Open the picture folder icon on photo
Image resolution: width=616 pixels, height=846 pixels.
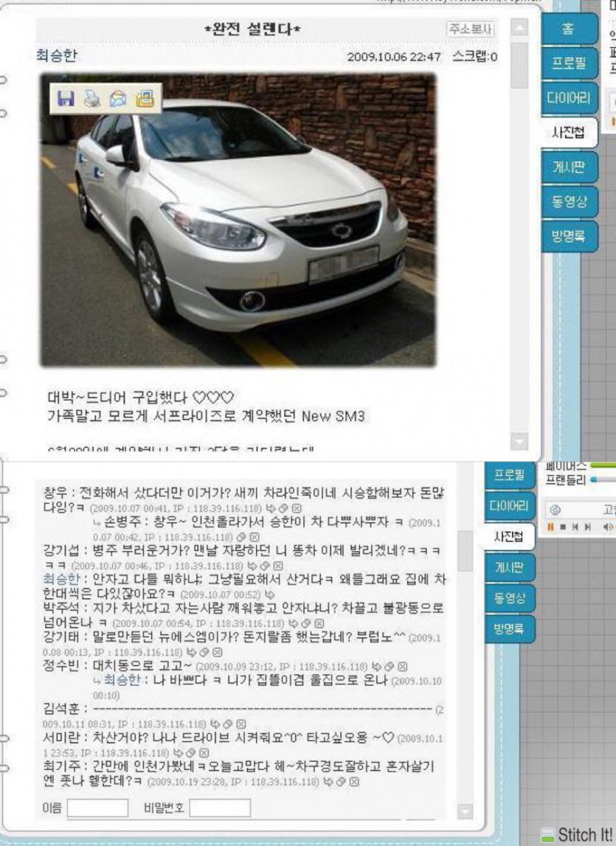(x=145, y=98)
